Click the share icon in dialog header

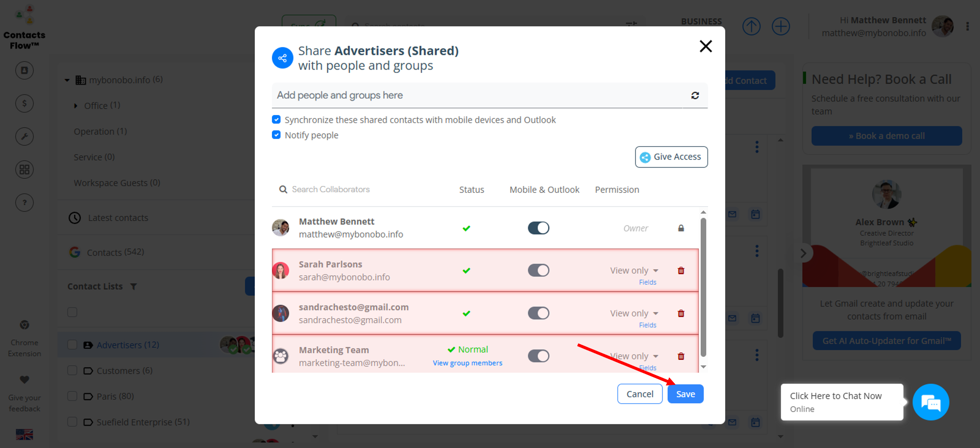[x=283, y=58]
